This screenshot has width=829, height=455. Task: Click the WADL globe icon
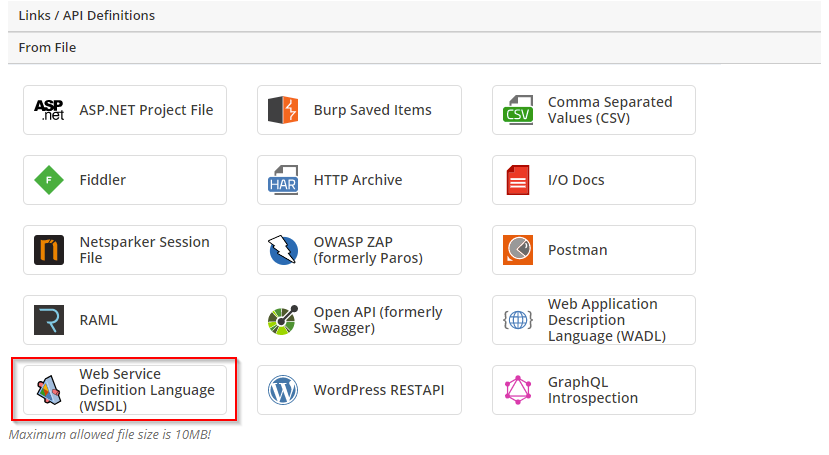coord(517,320)
